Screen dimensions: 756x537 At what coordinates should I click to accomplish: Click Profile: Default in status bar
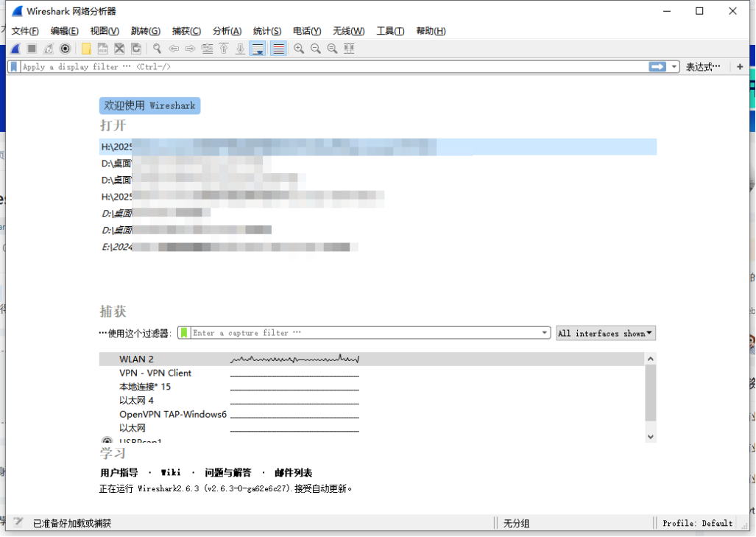tap(698, 523)
